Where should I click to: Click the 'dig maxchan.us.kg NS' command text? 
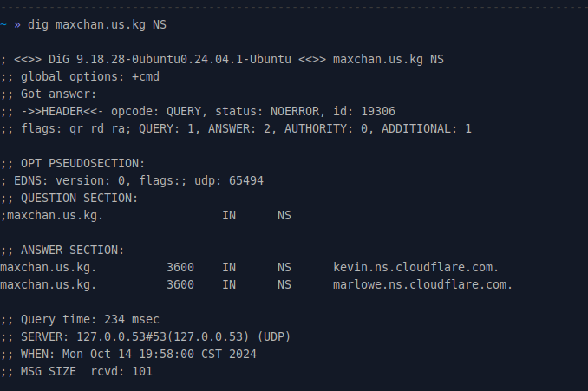tap(97, 25)
